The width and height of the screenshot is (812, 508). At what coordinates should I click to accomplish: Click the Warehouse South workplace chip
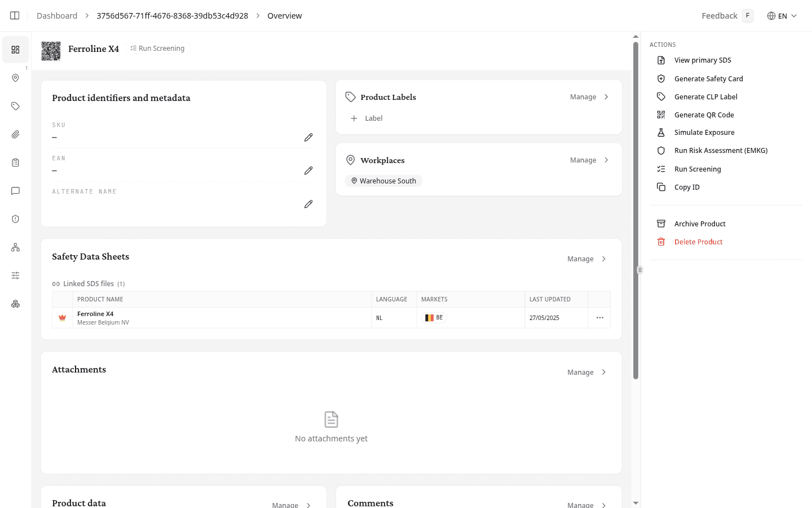click(x=383, y=181)
